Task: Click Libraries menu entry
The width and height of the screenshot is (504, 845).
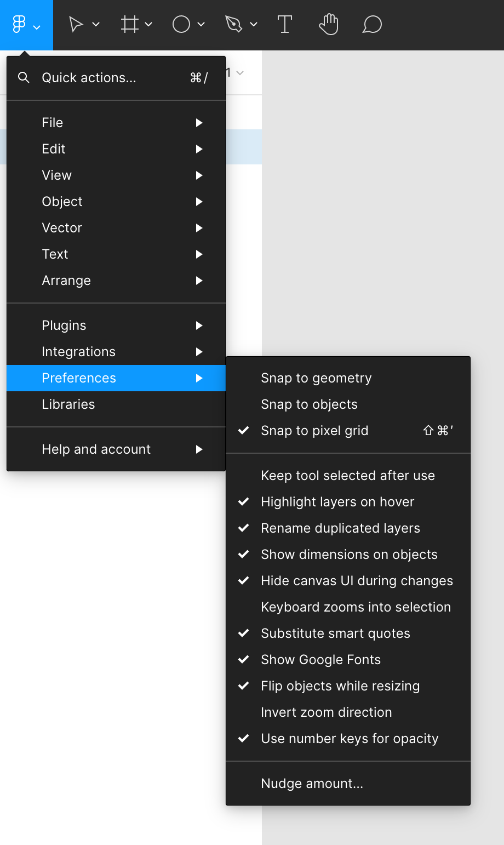Action: click(x=68, y=404)
